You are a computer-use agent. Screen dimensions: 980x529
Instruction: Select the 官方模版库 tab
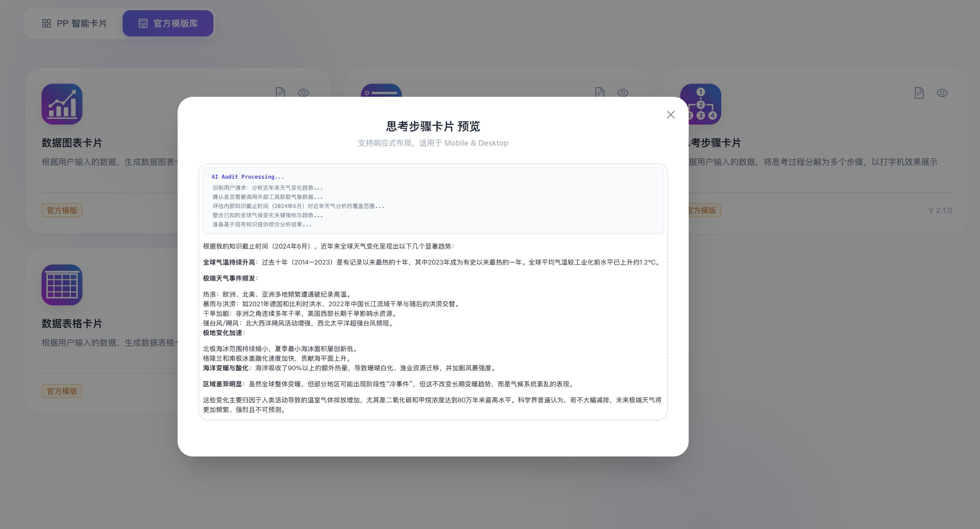tap(168, 24)
